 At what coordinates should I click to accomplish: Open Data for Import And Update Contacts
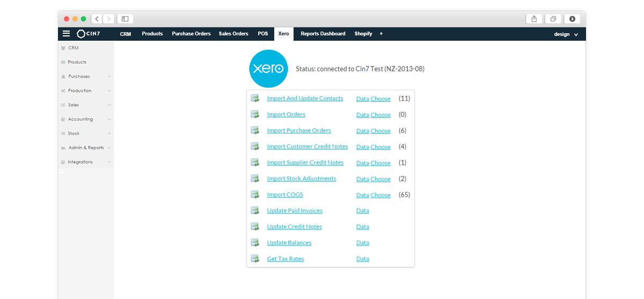coord(363,99)
